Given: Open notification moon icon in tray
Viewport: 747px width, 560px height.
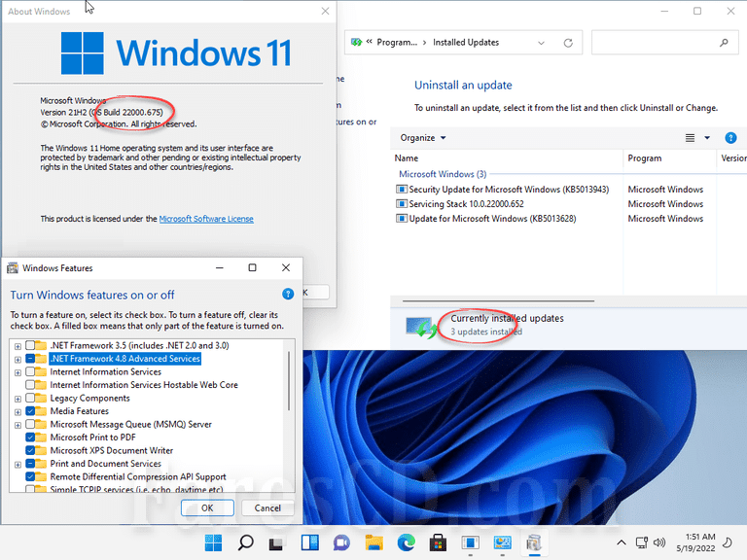Looking at the screenshot, I should (x=728, y=542).
